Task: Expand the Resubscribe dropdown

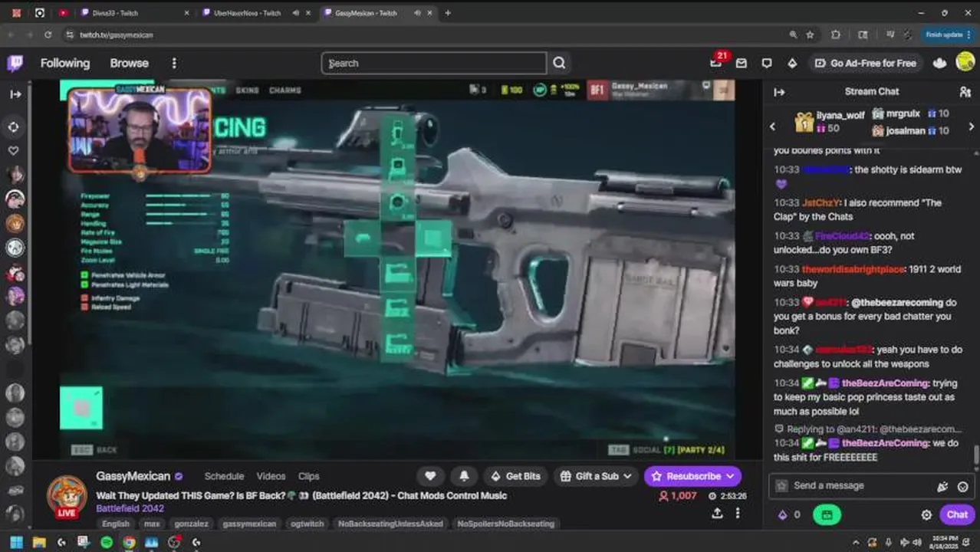Action: point(692,476)
